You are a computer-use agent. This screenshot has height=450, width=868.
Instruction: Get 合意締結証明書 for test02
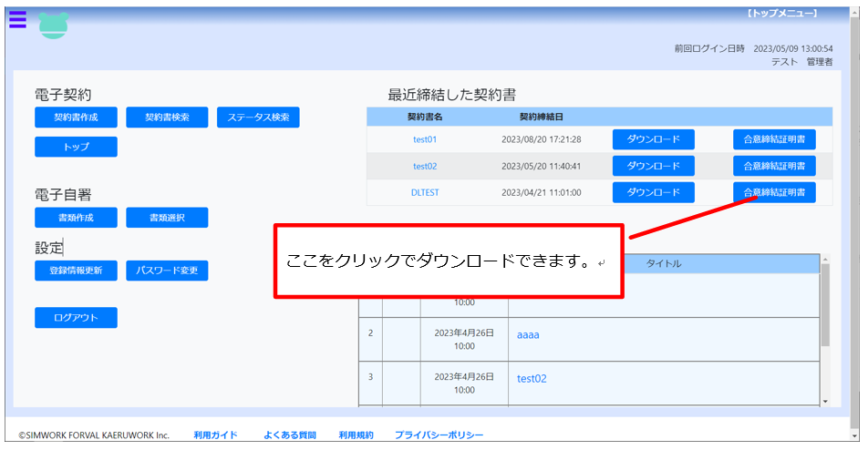coord(774,166)
